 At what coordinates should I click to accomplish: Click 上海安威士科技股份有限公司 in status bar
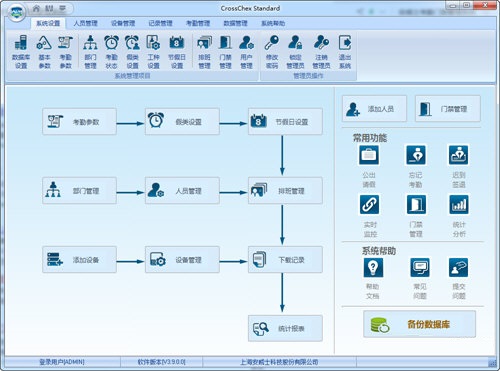pos(279,362)
